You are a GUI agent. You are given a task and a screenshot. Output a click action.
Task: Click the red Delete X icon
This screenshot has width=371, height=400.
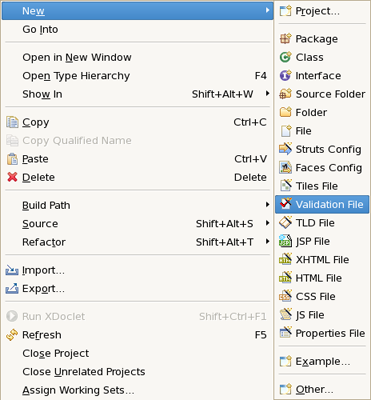[x=12, y=177]
